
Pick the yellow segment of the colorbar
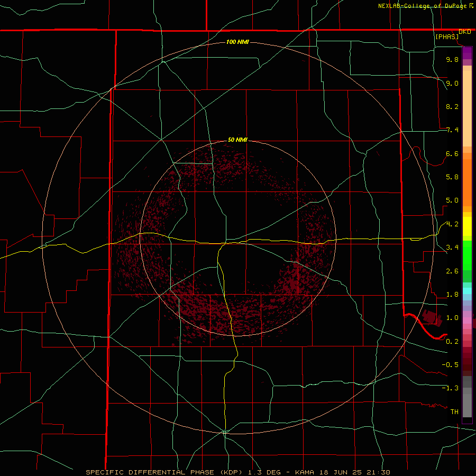pos(467,226)
